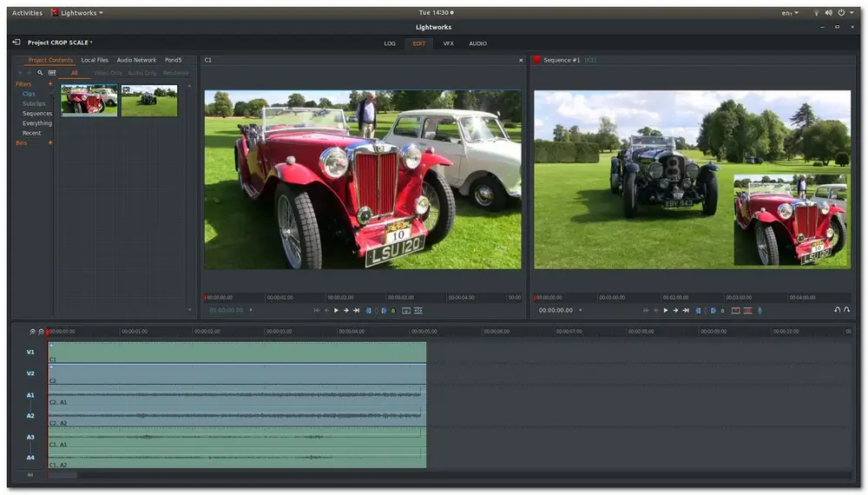Click the tile view icon beside search
Image resolution: width=868 pixels, height=495 pixels.
[52, 73]
